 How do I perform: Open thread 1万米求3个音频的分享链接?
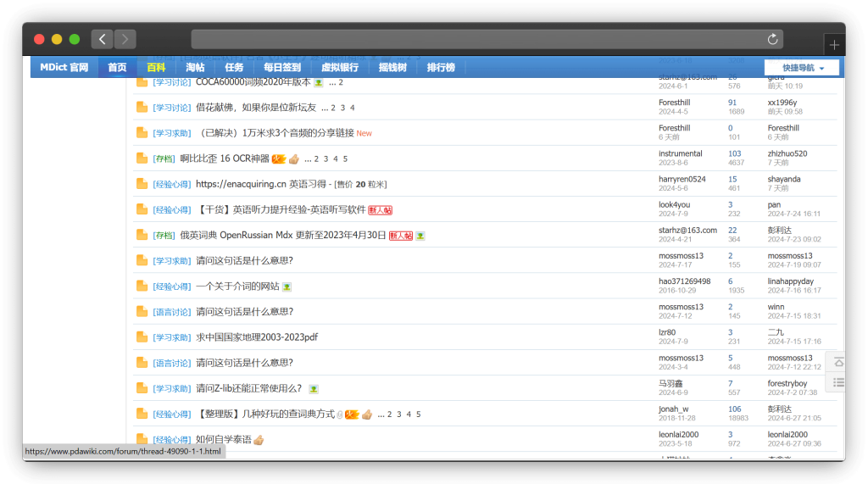(x=275, y=133)
